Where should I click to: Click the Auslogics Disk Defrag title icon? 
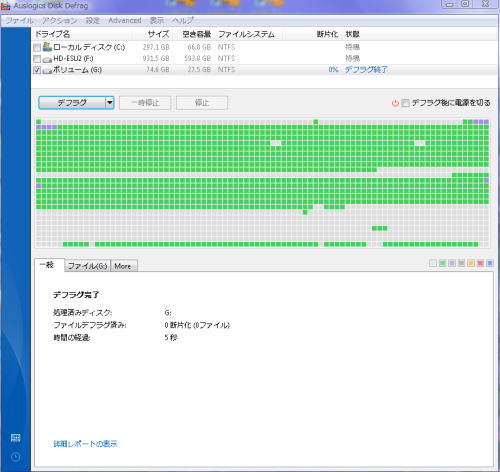click(6, 6)
